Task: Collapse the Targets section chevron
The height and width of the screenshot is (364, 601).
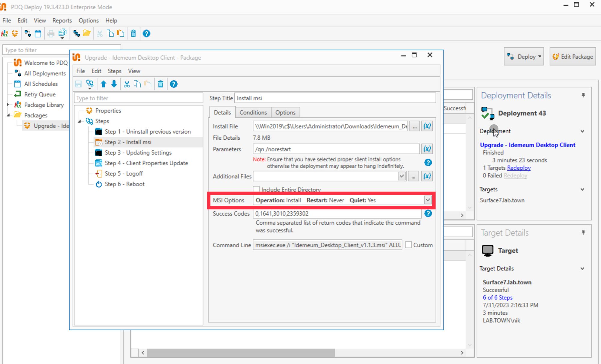Action: [x=582, y=190]
